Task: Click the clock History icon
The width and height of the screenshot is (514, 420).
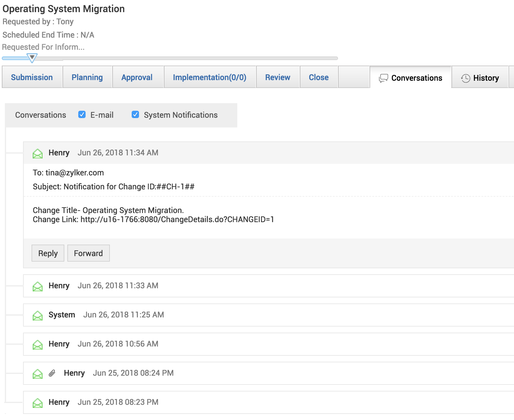Action: click(465, 78)
